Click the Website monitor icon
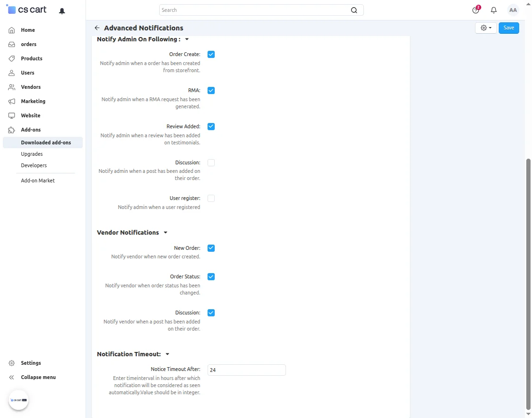 click(11, 116)
